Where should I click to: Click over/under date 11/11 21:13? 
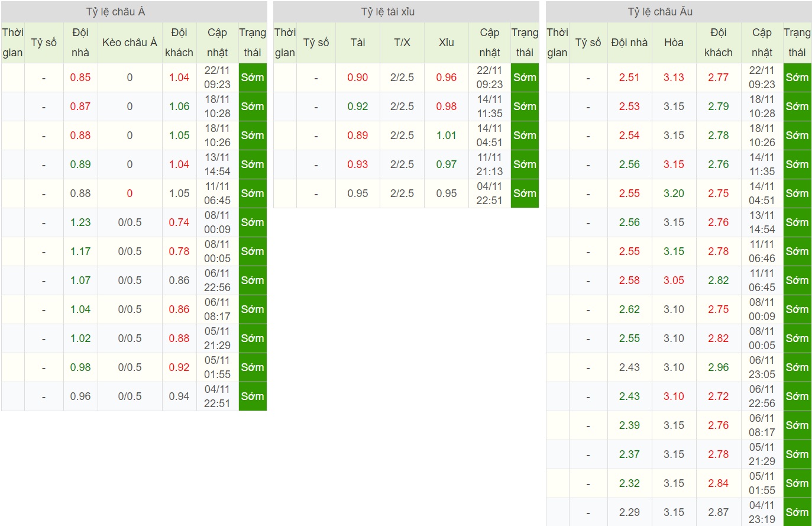[x=490, y=164]
